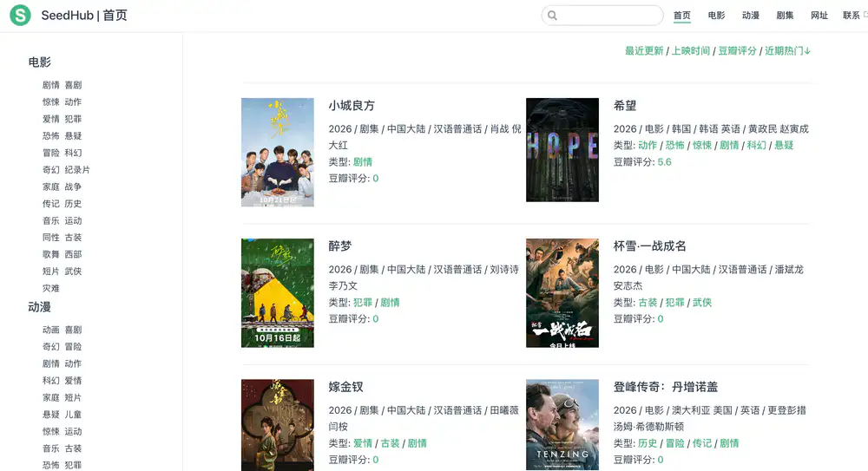Open the 杯雪·一战成名 title link
The height and width of the screenshot is (471, 868).
(x=650, y=246)
